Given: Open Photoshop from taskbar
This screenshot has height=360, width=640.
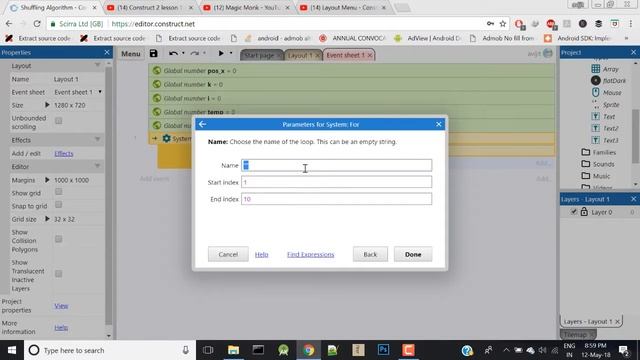Looking at the screenshot, I should (383, 350).
